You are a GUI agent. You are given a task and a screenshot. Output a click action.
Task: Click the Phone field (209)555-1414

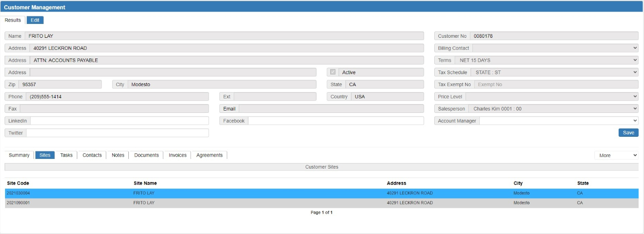117,97
